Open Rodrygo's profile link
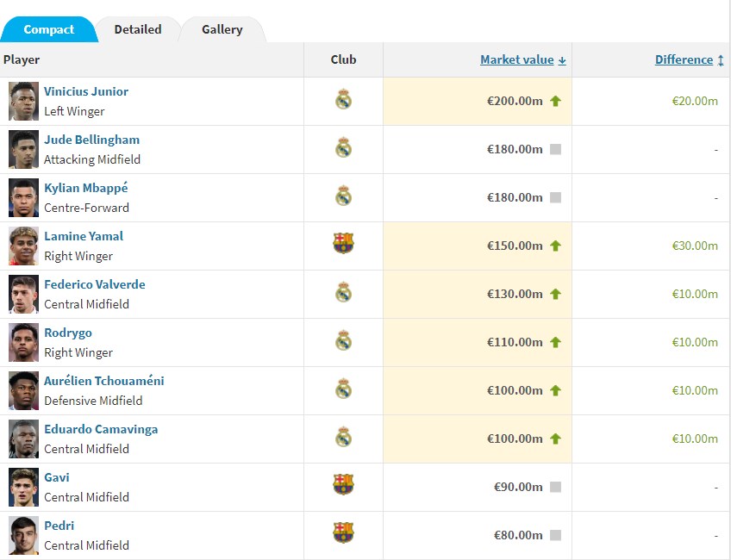 pyautogui.click(x=68, y=333)
